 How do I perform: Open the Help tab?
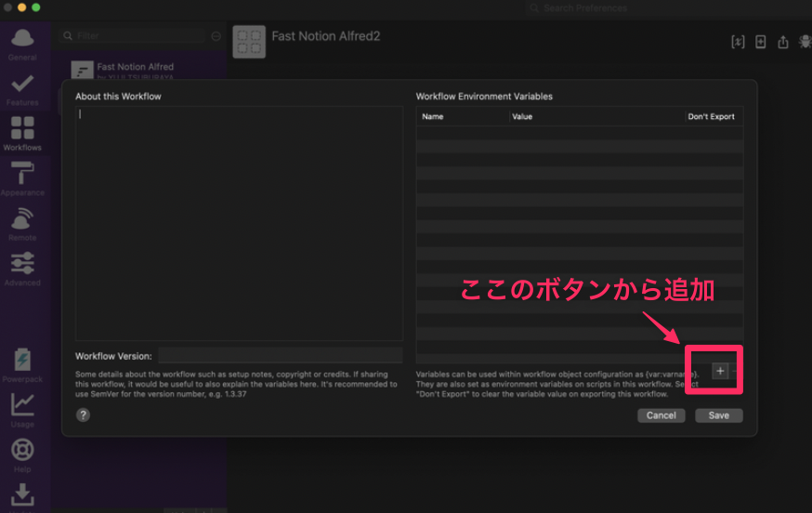point(22,455)
